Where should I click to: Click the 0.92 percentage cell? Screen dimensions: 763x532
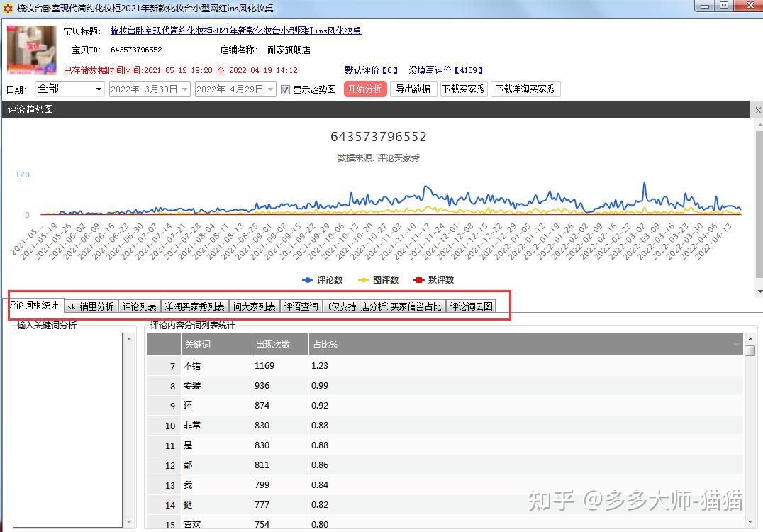click(x=525, y=406)
